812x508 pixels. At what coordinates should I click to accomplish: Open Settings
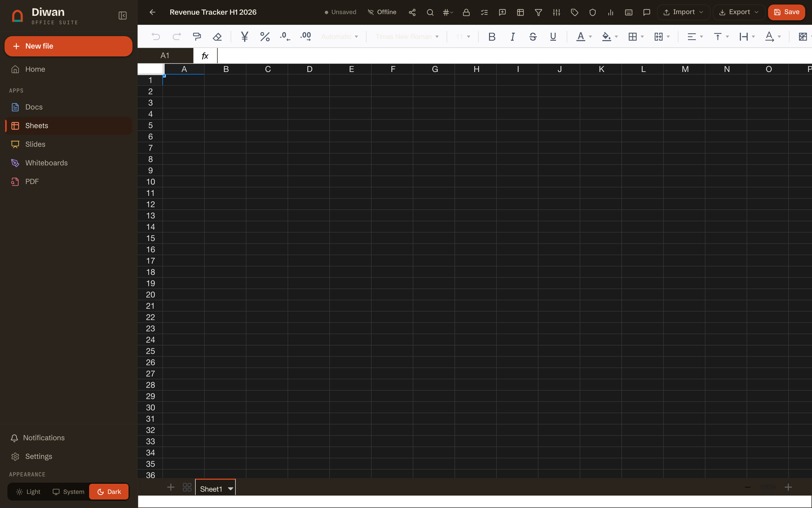(x=69, y=457)
